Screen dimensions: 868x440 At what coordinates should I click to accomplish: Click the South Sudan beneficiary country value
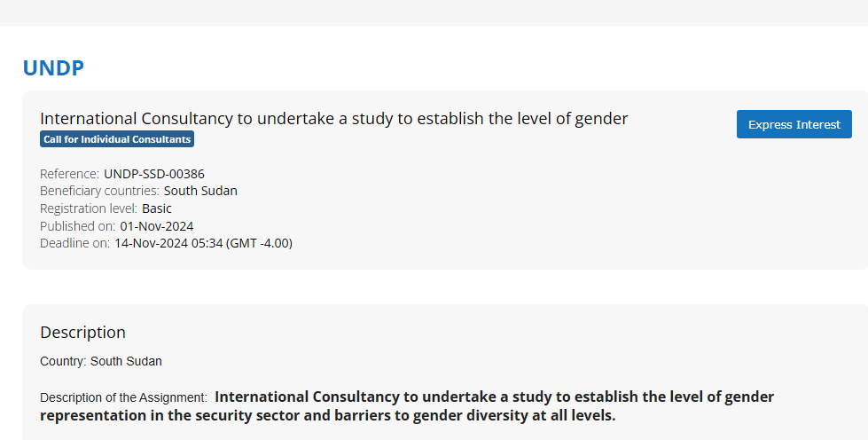tap(200, 191)
